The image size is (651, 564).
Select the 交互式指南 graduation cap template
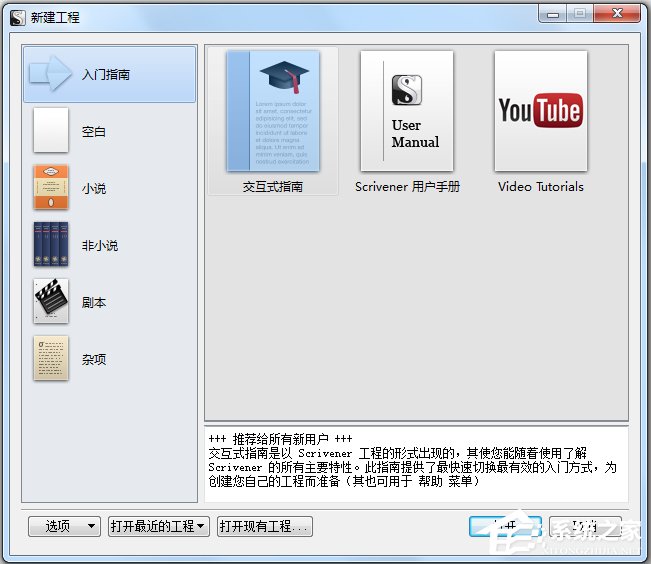point(273,111)
